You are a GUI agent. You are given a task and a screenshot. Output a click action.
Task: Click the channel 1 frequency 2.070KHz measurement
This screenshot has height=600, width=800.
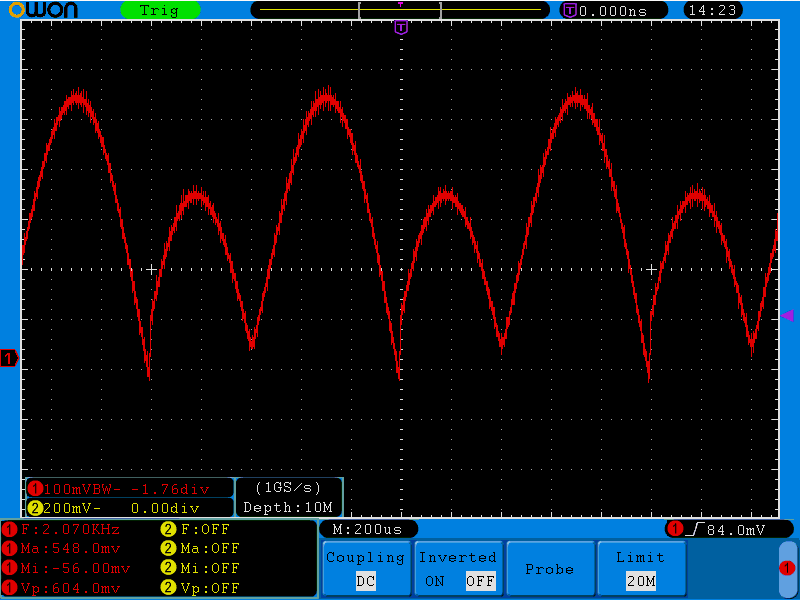coord(65,529)
